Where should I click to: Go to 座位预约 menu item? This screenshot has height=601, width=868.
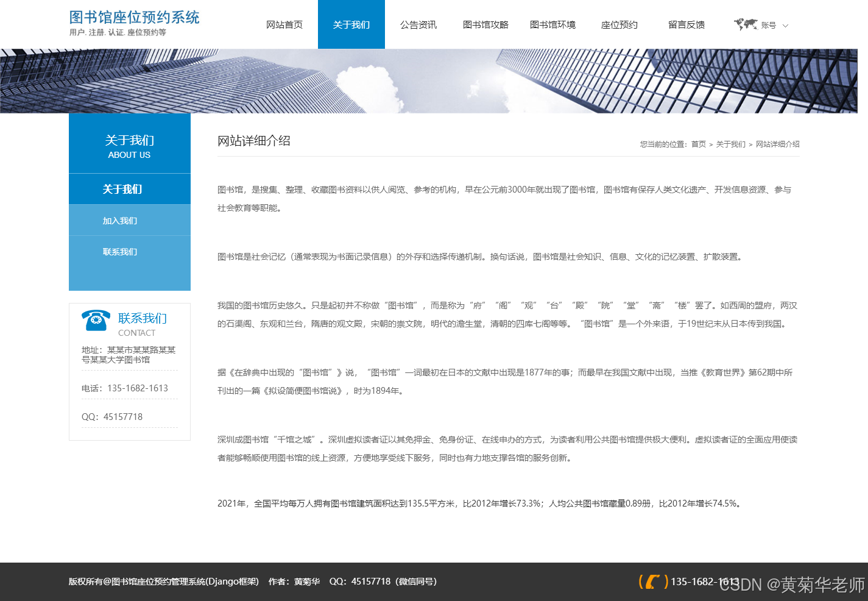pos(619,25)
